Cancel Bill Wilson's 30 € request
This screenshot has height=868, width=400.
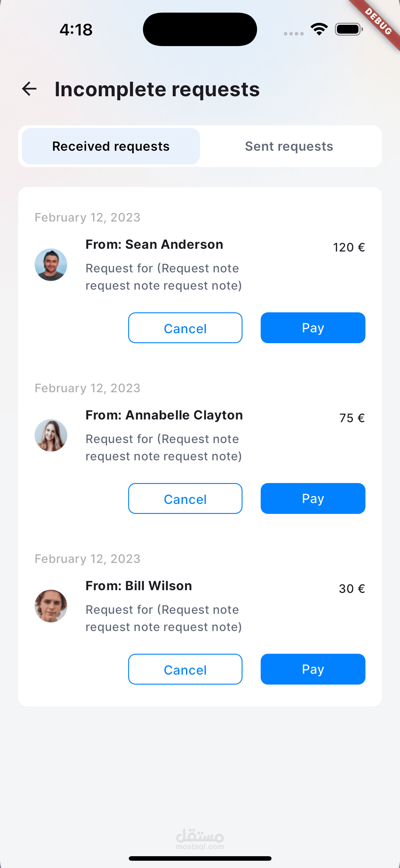pos(185,669)
